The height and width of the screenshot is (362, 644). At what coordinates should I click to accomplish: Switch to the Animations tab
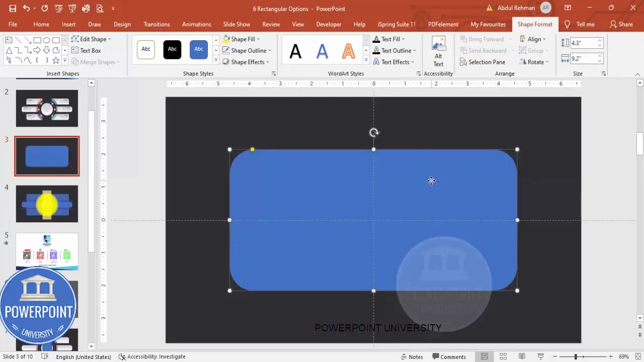tap(197, 24)
